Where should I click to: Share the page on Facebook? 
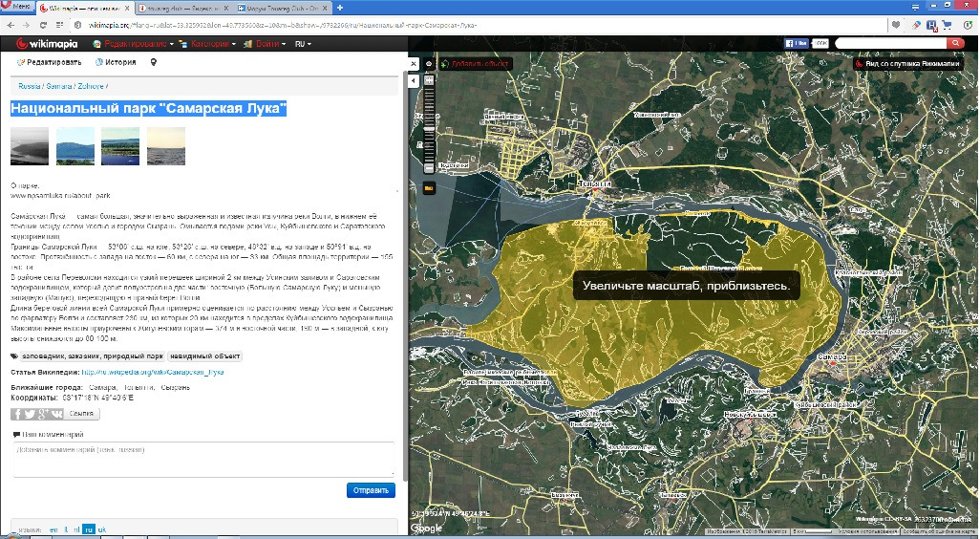[x=18, y=414]
